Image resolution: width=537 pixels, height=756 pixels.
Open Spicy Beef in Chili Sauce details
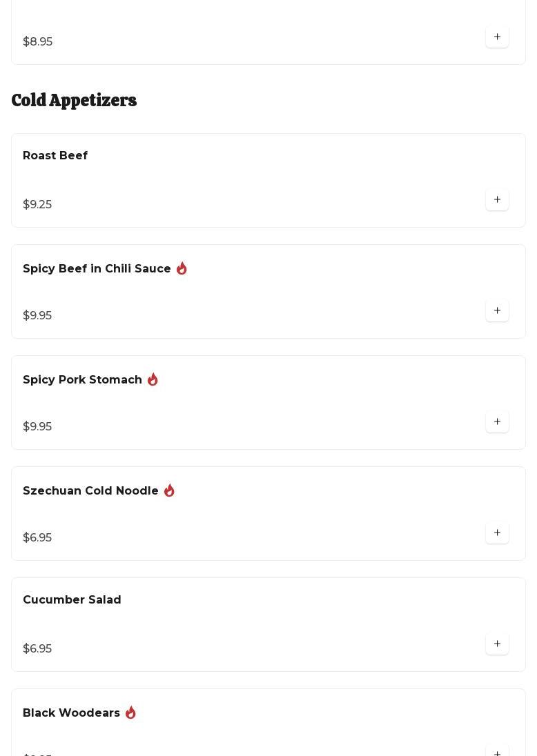tap(97, 269)
